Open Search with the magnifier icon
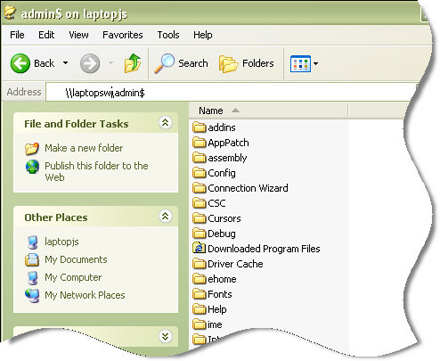This screenshot has width=440, height=361. click(164, 63)
